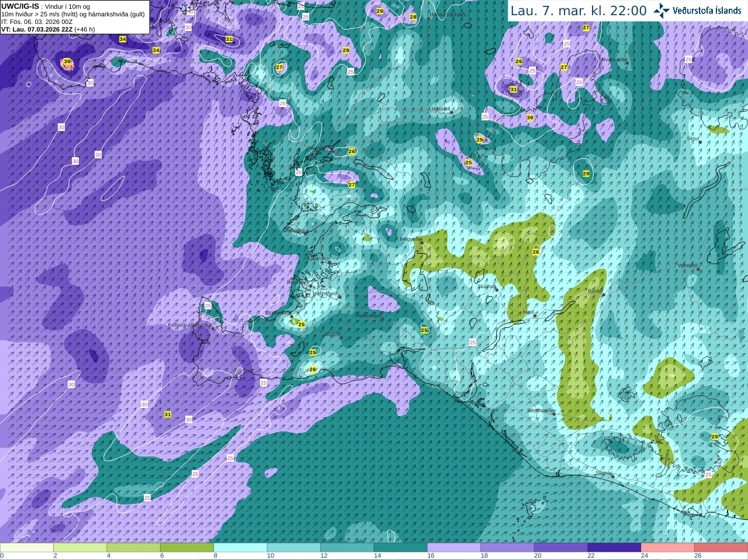
Task: Pick the 2–4 m/s legend swatch
Action: [x=80, y=548]
